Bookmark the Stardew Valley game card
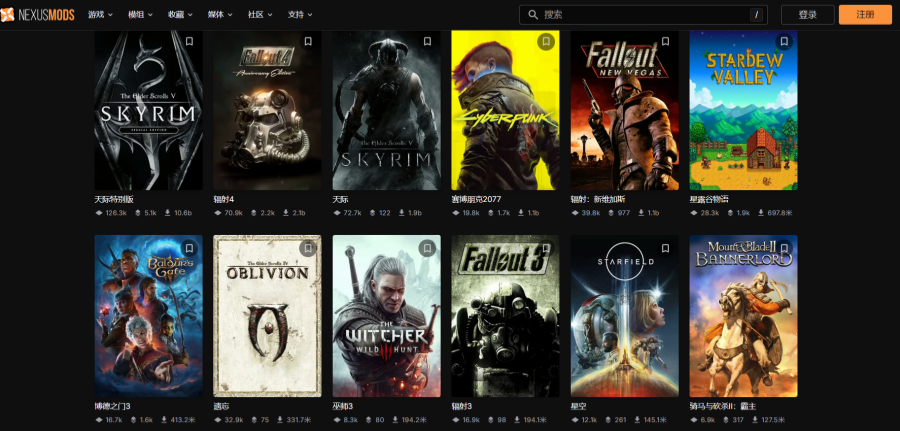The height and width of the screenshot is (431, 900). [x=784, y=42]
